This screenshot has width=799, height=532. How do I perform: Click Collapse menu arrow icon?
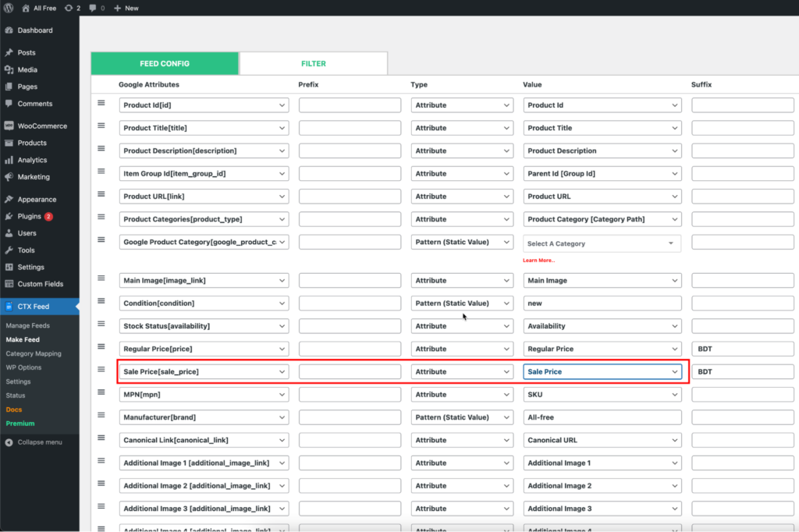coord(9,442)
